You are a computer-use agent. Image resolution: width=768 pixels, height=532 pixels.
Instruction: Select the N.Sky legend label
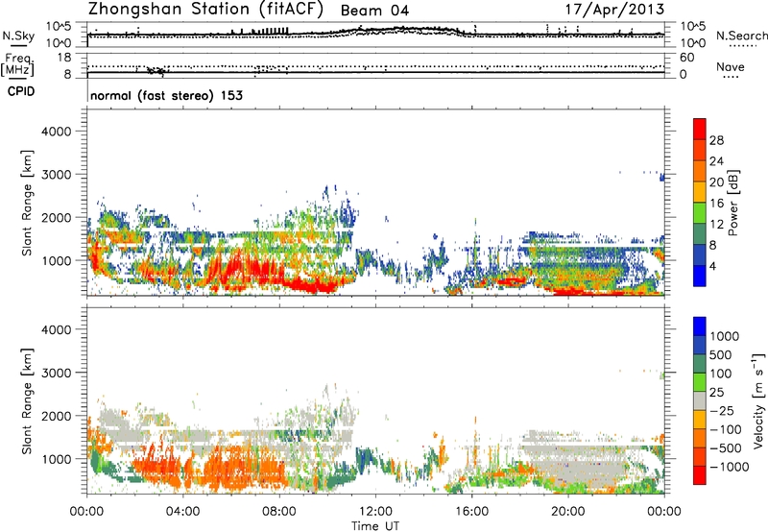[18, 36]
